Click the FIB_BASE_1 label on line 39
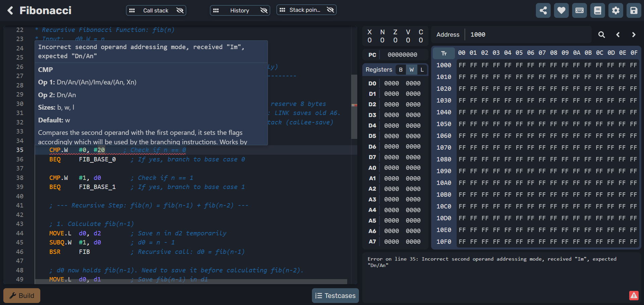The width and height of the screenshot is (644, 305). coord(97,187)
